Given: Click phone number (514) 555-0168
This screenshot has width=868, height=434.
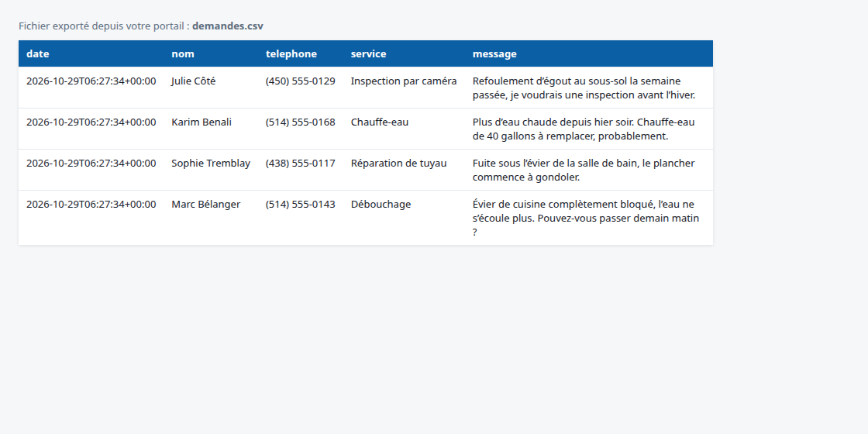Looking at the screenshot, I should point(300,122).
